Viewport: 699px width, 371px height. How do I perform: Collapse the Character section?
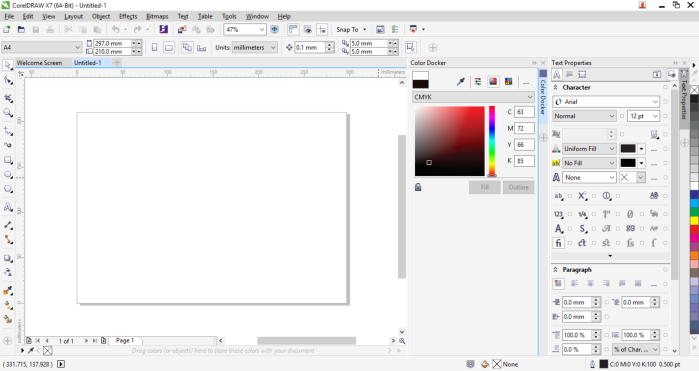[555, 87]
